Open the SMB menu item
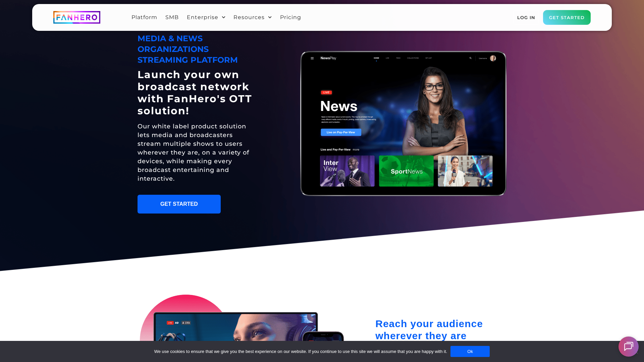The width and height of the screenshot is (644, 362). 172,17
